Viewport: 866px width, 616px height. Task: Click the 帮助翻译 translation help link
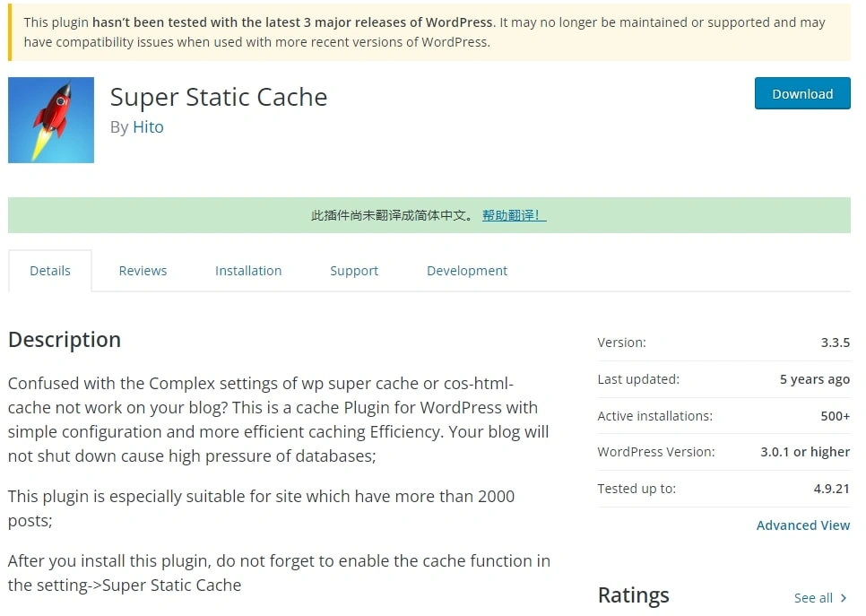514,215
